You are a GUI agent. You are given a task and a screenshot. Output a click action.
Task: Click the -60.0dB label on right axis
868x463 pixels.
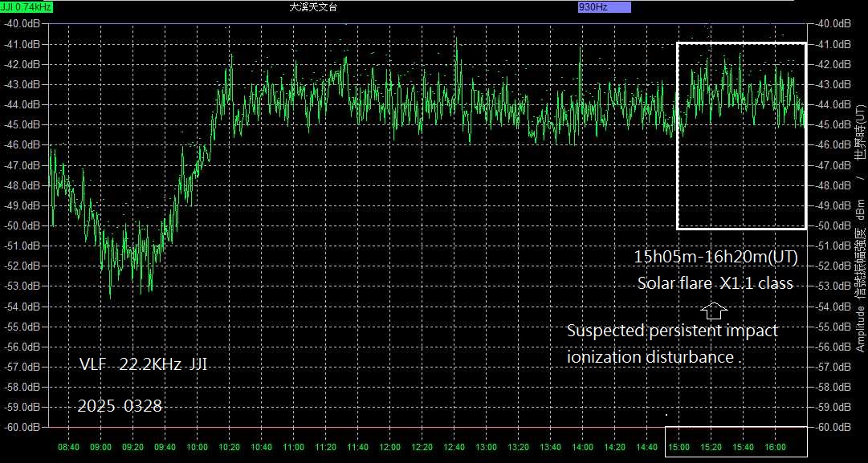833,428
